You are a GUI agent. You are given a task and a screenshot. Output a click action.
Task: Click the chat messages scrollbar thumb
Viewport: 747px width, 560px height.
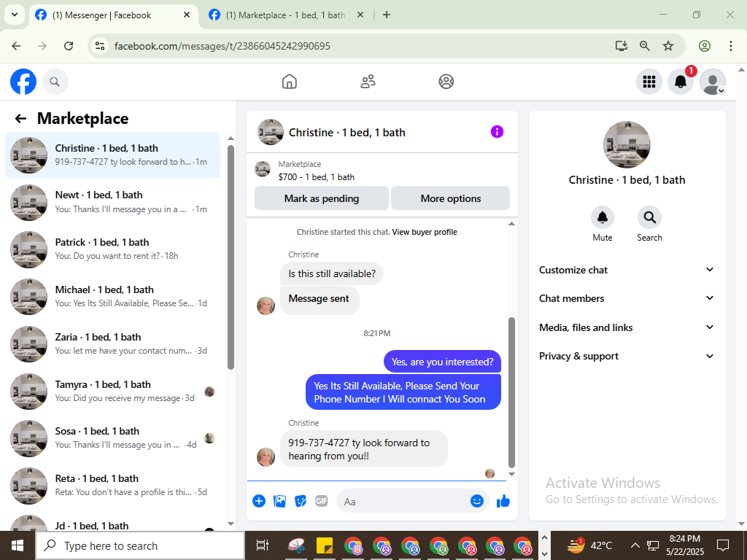511,393
